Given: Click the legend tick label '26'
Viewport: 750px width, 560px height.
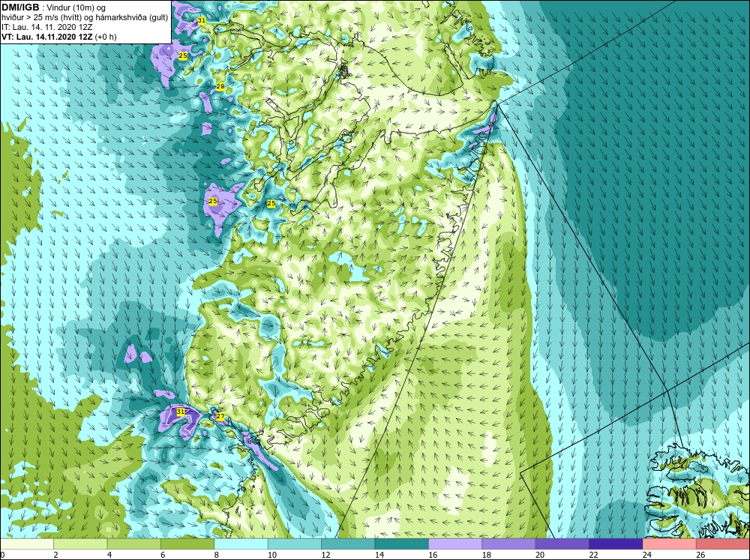Looking at the screenshot, I should tap(700, 555).
